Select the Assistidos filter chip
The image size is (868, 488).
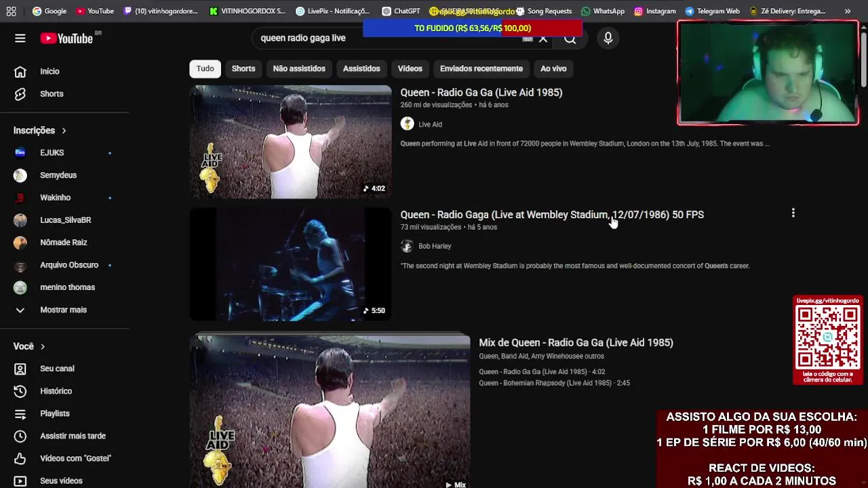(x=361, y=68)
